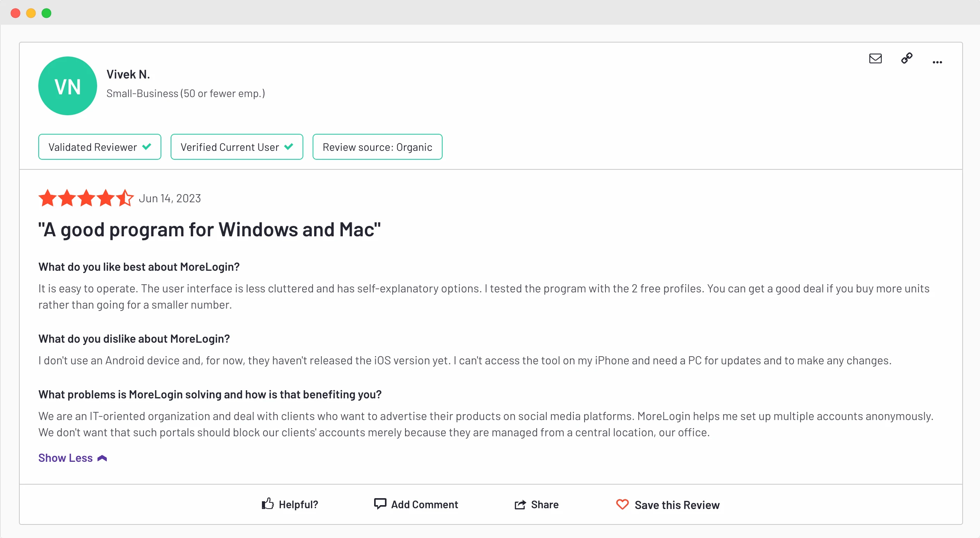Click the Review source: Organic badge

(377, 147)
